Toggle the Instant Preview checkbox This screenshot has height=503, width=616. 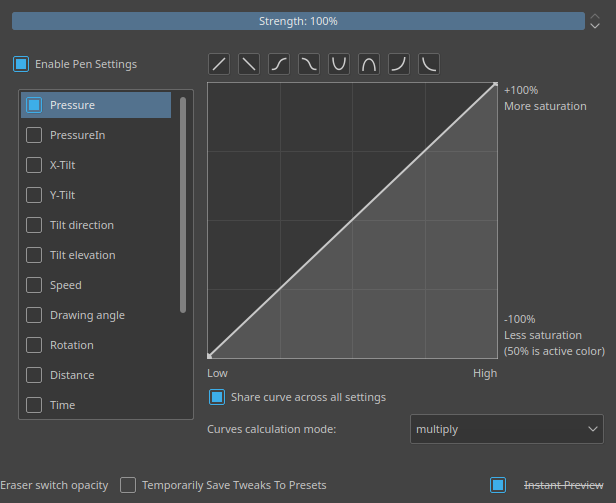[498, 485]
